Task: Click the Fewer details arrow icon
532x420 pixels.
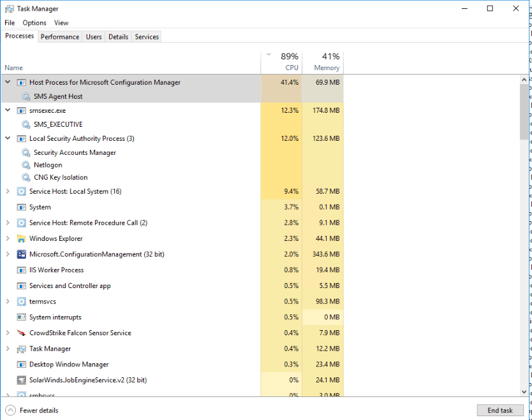Action: pos(10,410)
